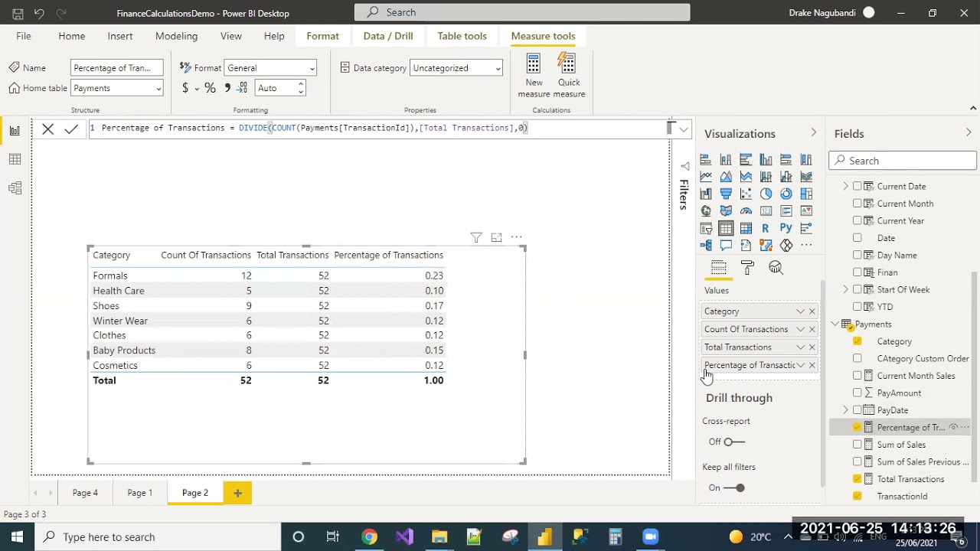Image resolution: width=980 pixels, height=551 pixels.
Task: Apply thousands separator comma format
Action: 227,88
